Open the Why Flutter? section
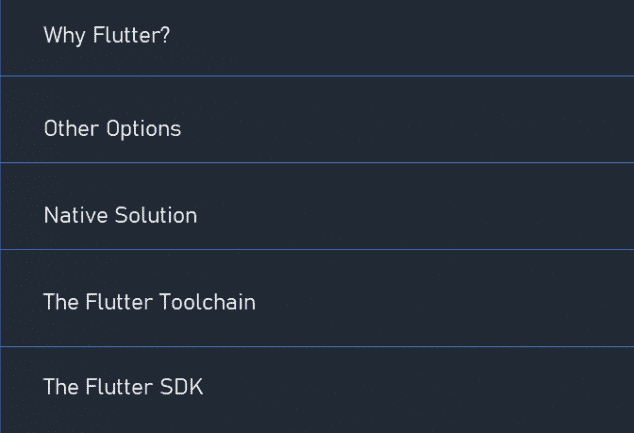The height and width of the screenshot is (433, 634). (317, 38)
